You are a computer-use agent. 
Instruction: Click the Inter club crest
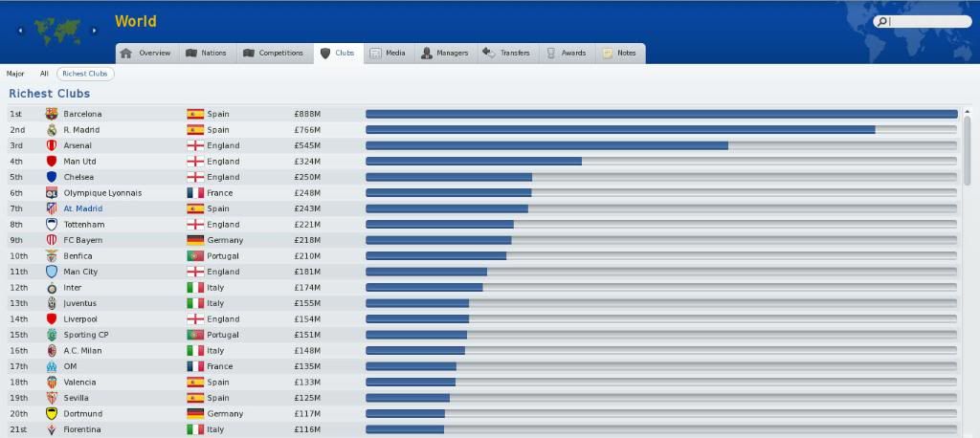click(x=52, y=288)
